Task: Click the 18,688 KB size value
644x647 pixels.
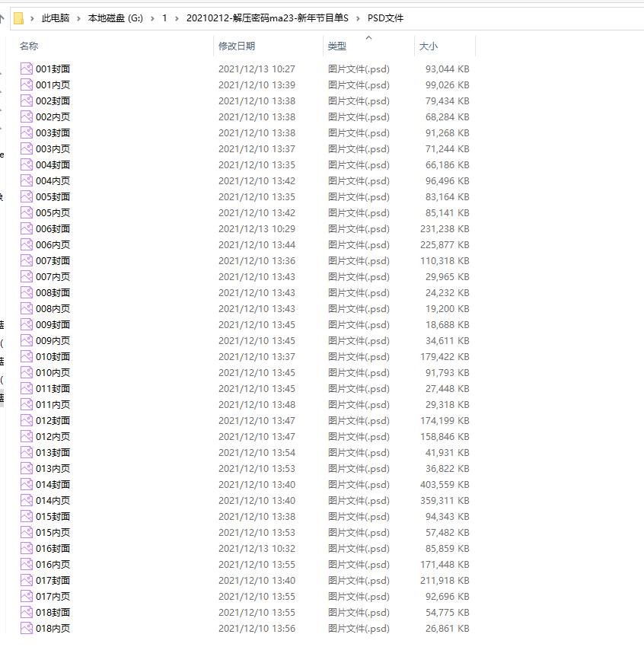Action: tap(448, 325)
